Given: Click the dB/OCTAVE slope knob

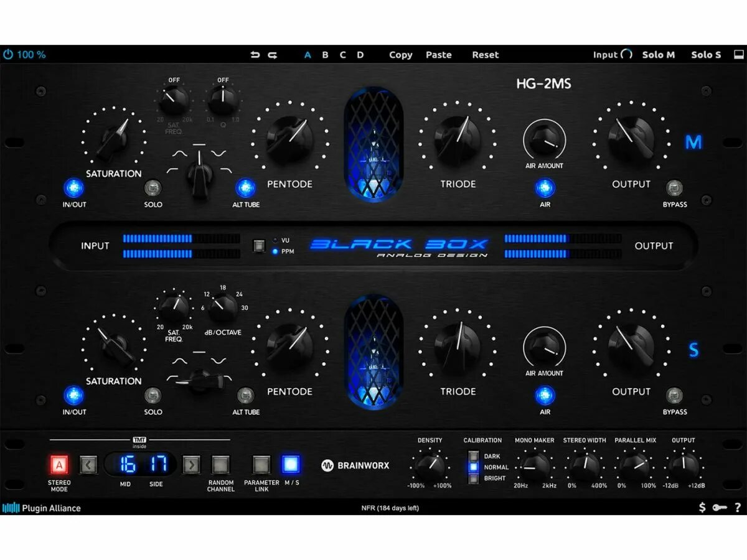Looking at the screenshot, I should coord(223,307).
